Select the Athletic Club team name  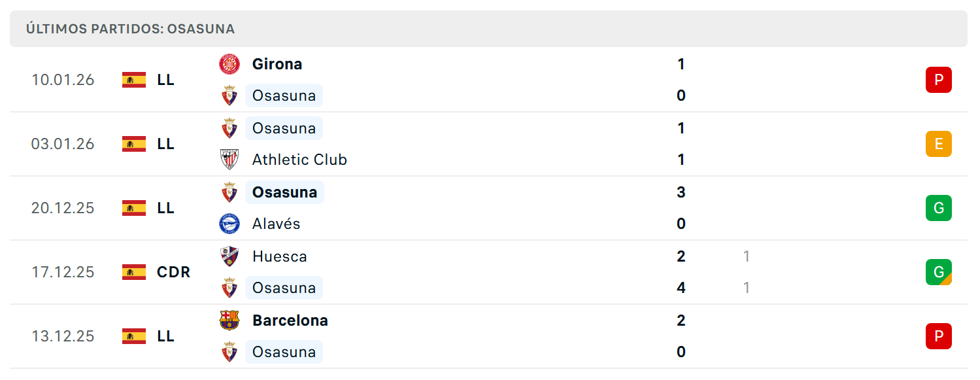tap(299, 160)
